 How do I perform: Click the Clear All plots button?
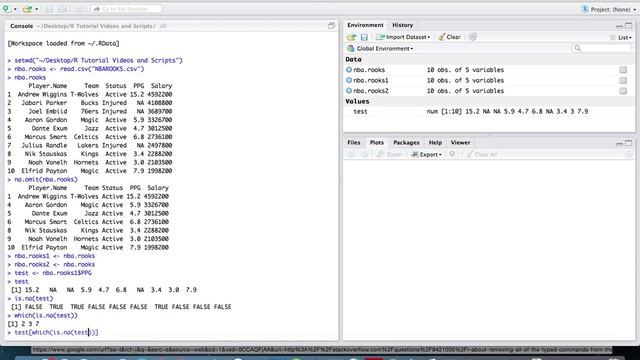[482, 154]
